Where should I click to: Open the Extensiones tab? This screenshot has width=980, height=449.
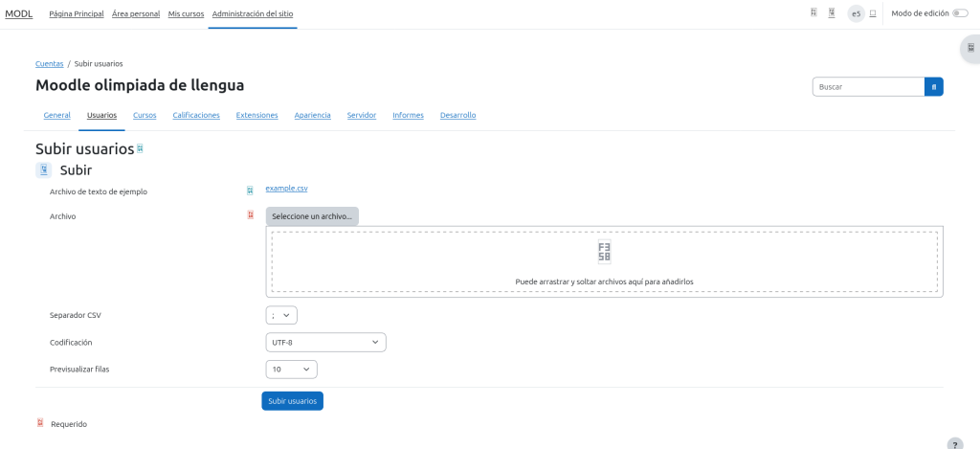[256, 115]
